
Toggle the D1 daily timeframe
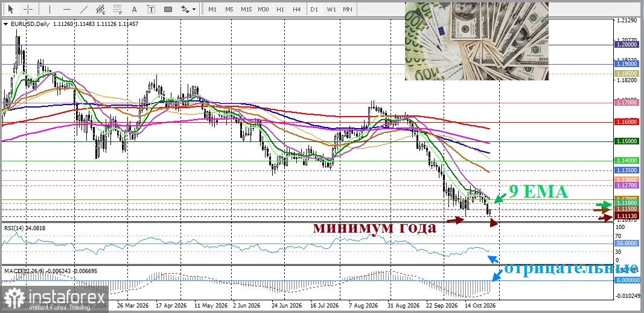pos(314,9)
